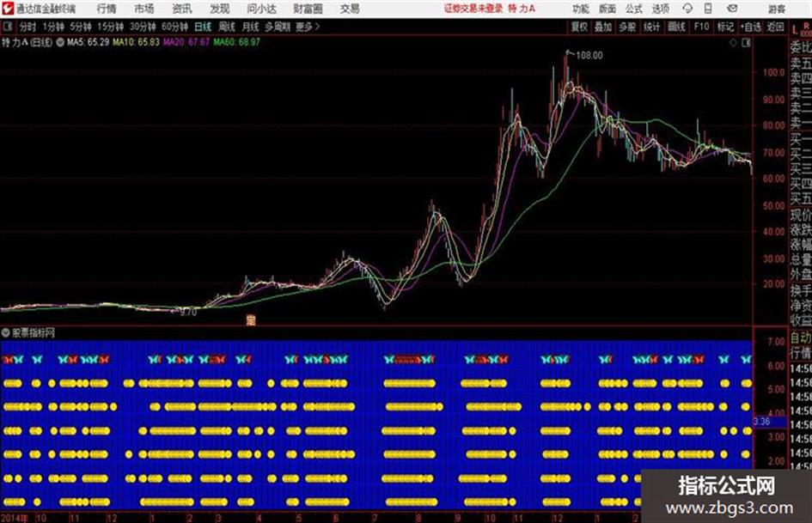Open the mail envelope icon
Image resolution: width=812 pixels, height=523 pixels.
pyautogui.click(x=732, y=9)
